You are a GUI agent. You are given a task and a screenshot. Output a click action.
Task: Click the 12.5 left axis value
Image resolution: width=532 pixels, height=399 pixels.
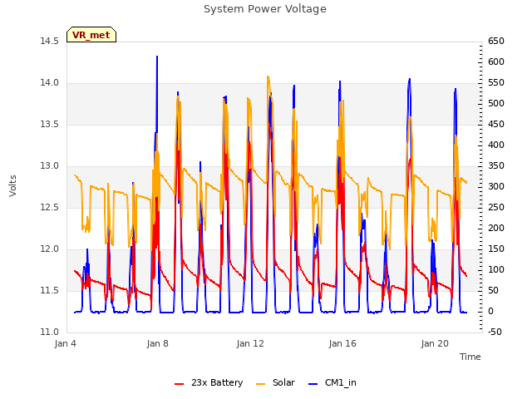click(x=49, y=207)
